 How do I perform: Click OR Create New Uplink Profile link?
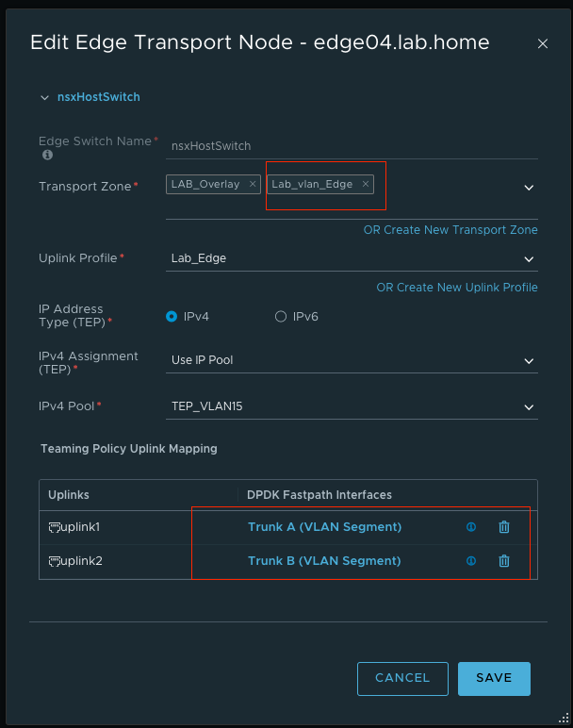click(x=456, y=288)
